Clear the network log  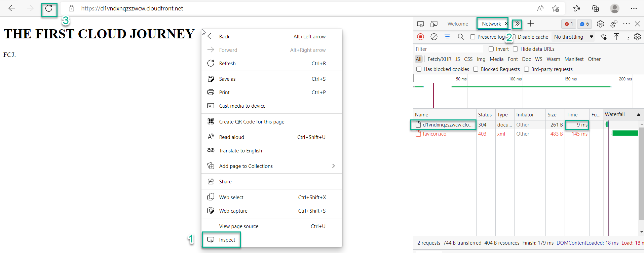(x=434, y=37)
